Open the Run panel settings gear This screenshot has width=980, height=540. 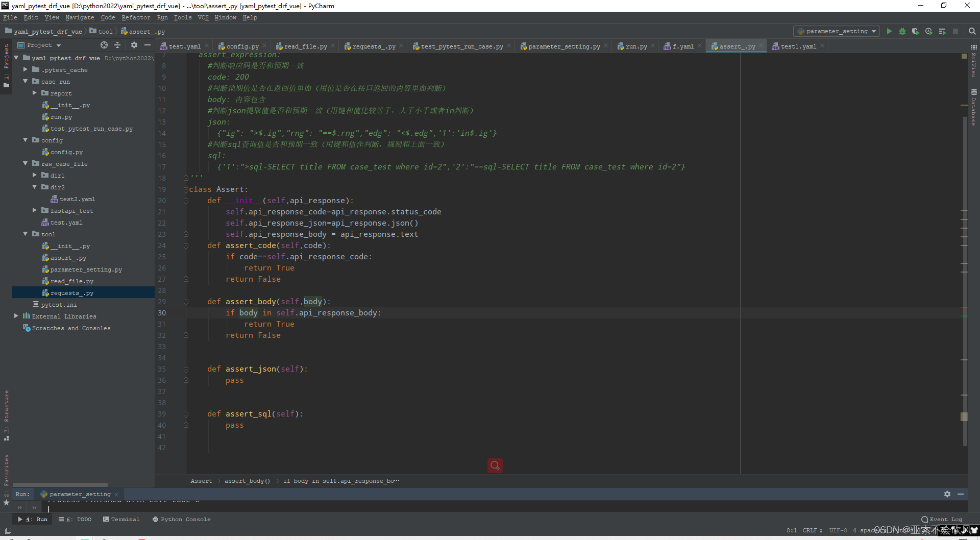pos(947,494)
